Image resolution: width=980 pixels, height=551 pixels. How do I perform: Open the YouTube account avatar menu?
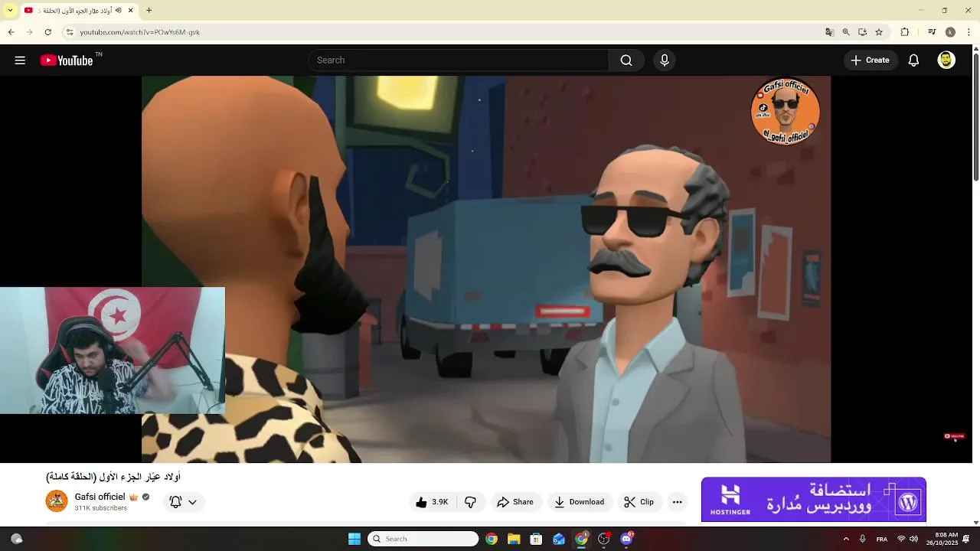pos(946,60)
